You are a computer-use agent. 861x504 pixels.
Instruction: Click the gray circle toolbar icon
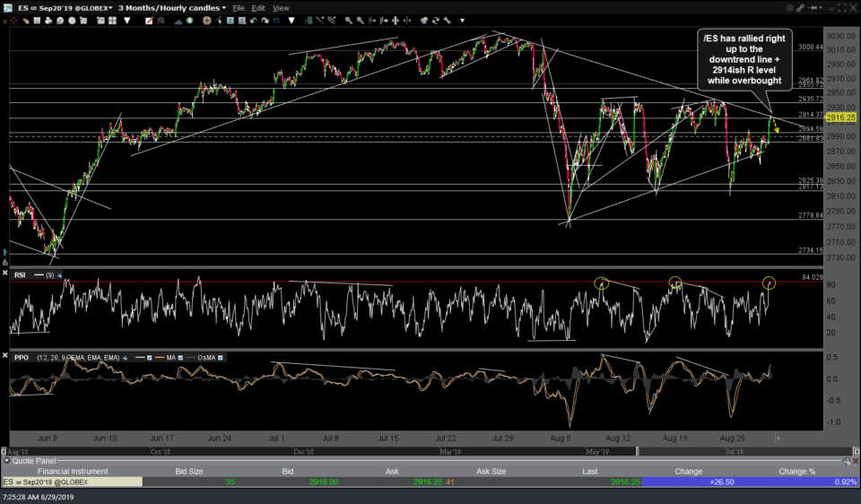[72, 21]
